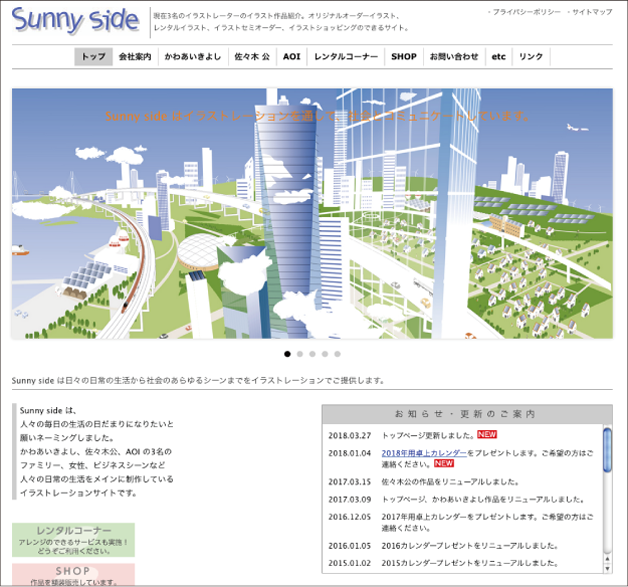The height and width of the screenshot is (587, 628).
Task: Open the 2018年用卓上カレンダー link
Action: tap(424, 453)
